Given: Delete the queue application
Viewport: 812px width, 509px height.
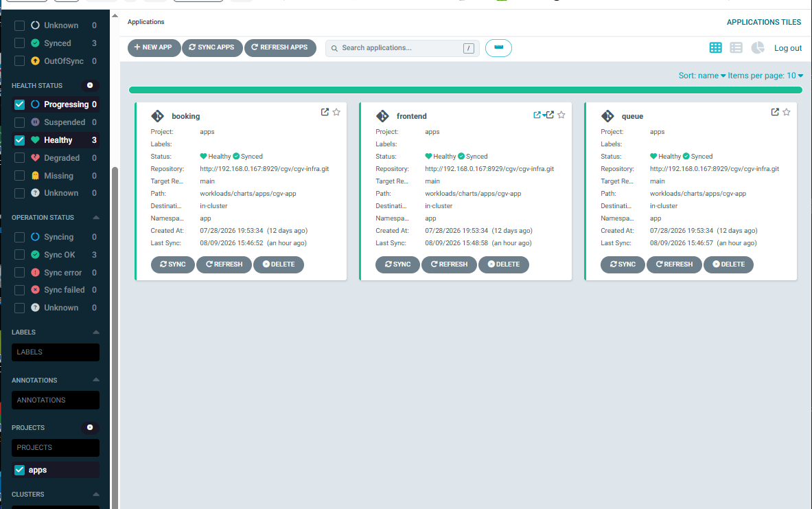Looking at the screenshot, I should pyautogui.click(x=728, y=264).
